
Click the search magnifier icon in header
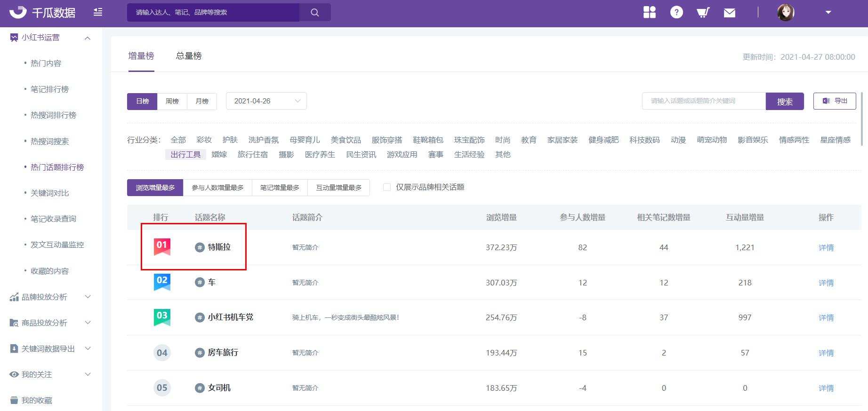(315, 12)
